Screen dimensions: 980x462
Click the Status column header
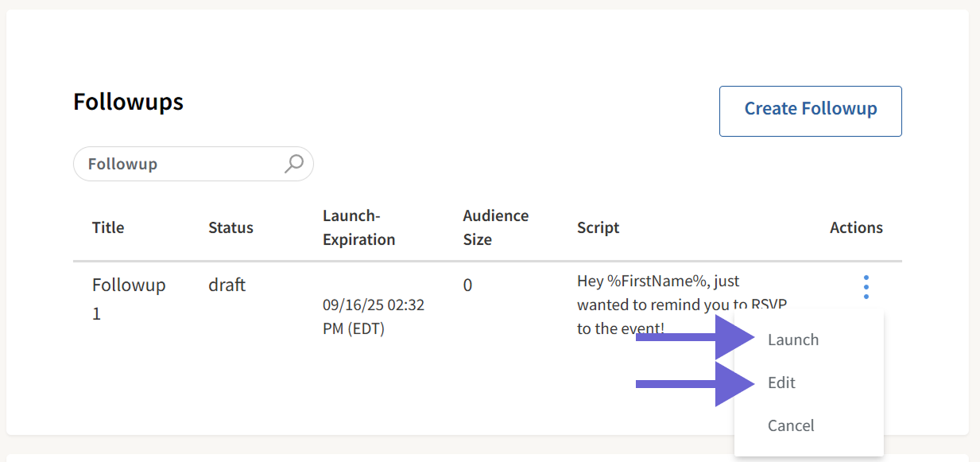point(230,227)
